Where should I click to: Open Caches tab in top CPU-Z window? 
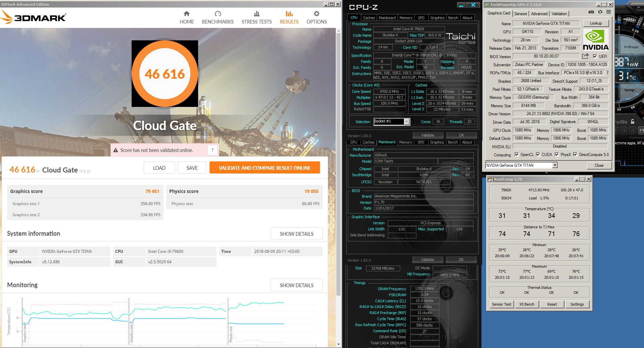pos(369,18)
